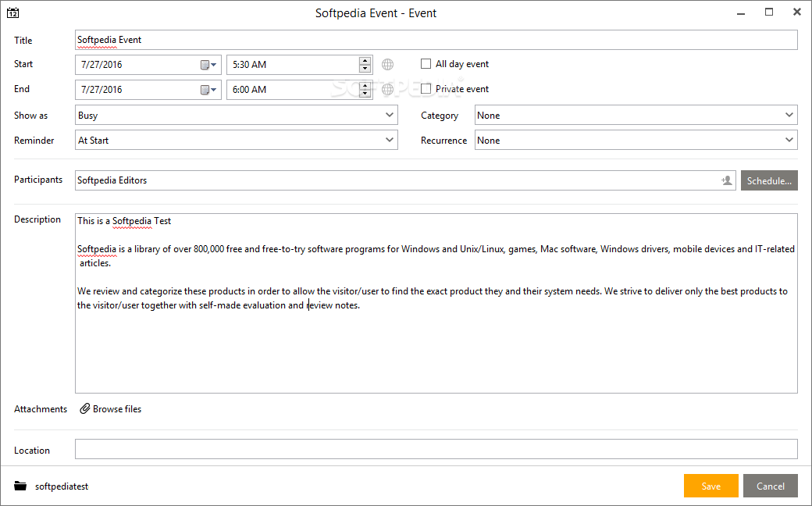Expand the Show as dropdown

pos(390,115)
